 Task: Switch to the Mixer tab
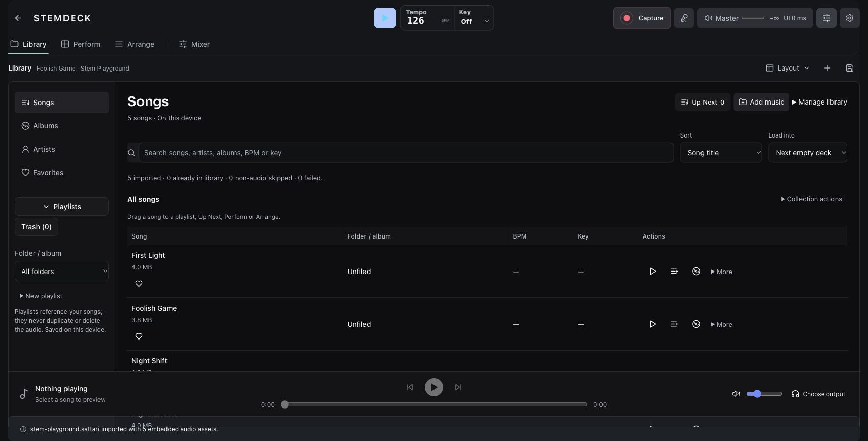(194, 44)
